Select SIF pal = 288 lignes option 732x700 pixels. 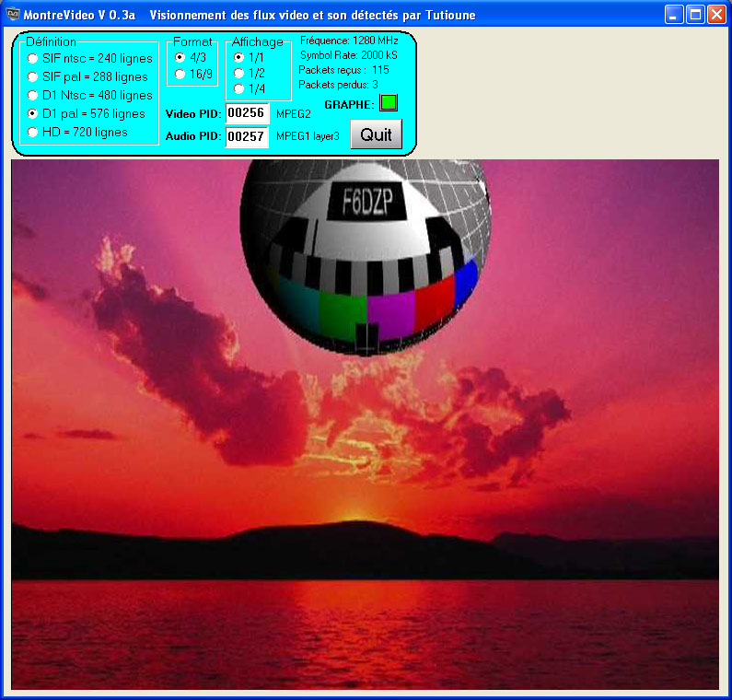coord(33,77)
